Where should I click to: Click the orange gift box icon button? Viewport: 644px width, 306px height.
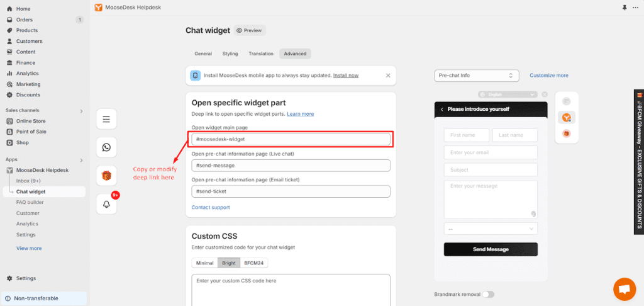point(106,176)
